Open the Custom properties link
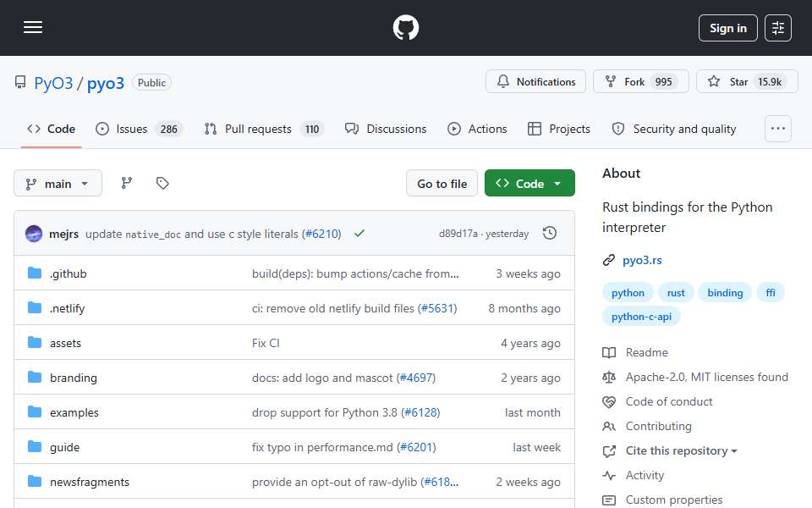812x508 pixels. (674, 500)
